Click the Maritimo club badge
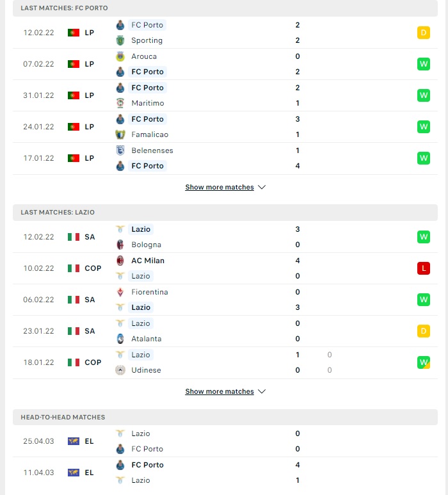448x495 pixels. click(x=120, y=103)
